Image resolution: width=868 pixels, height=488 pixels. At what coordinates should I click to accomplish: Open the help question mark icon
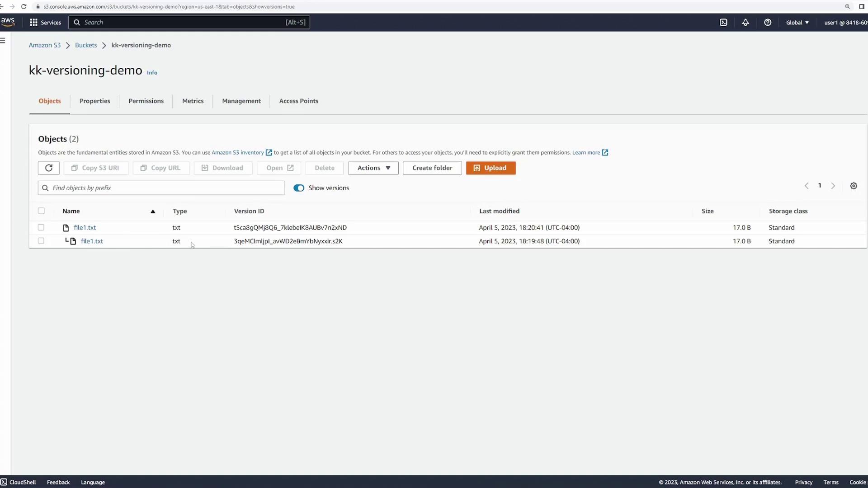pyautogui.click(x=768, y=23)
